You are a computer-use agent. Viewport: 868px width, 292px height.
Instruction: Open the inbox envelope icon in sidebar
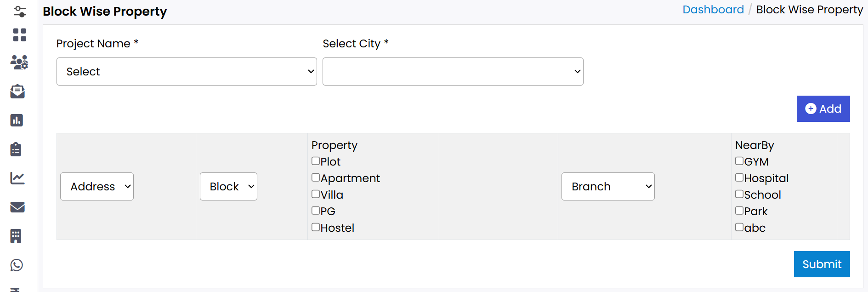[x=18, y=92]
